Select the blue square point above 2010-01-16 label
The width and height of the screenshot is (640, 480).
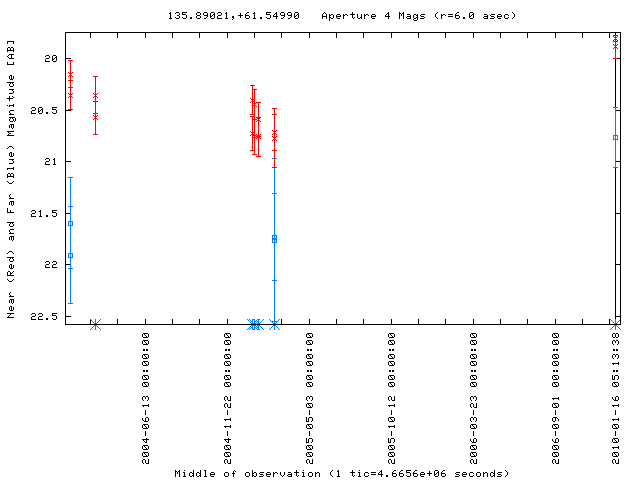(616, 138)
